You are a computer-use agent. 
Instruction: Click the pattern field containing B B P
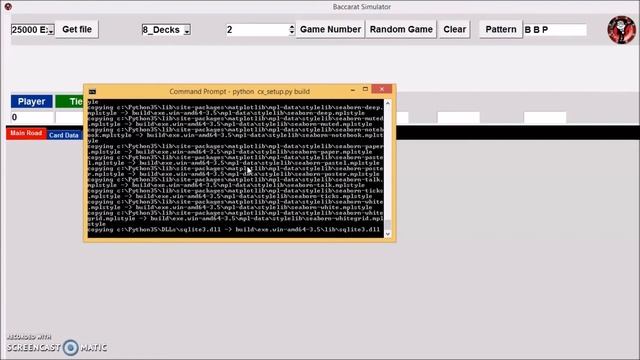(555, 30)
